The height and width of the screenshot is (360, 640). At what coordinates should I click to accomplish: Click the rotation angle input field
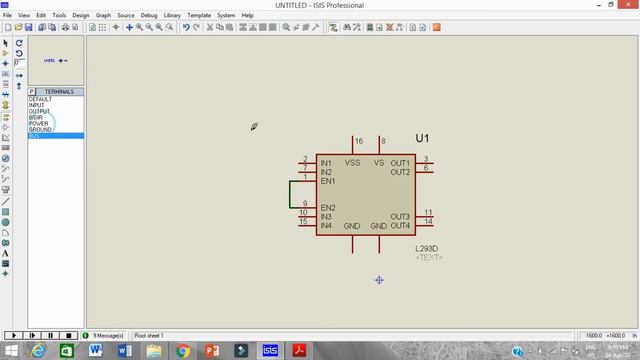19,63
